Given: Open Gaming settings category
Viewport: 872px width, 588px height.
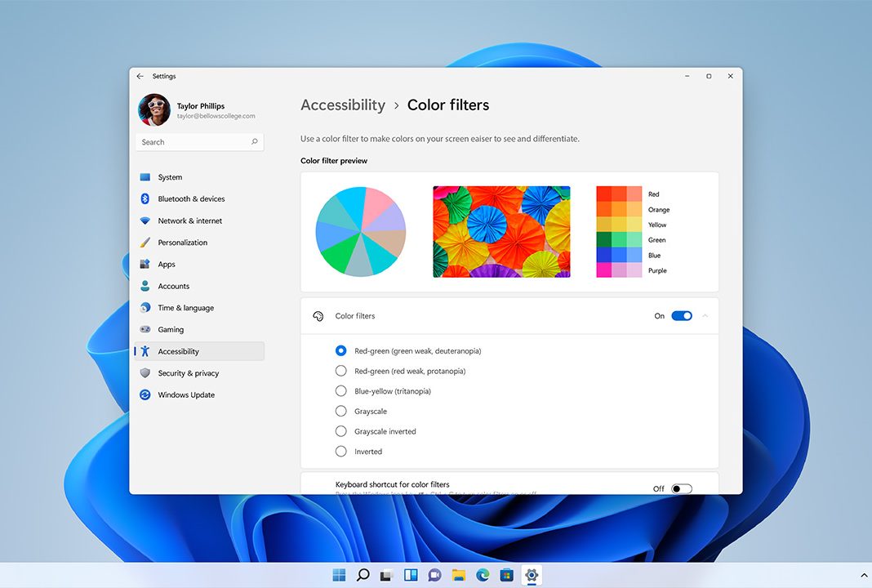Looking at the screenshot, I should click(199, 329).
